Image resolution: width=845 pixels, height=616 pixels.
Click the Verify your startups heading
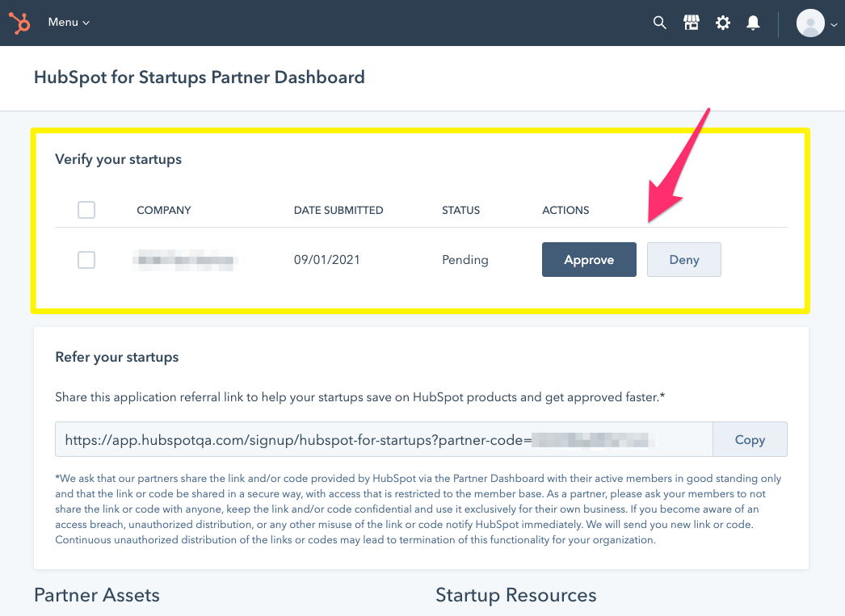point(118,159)
